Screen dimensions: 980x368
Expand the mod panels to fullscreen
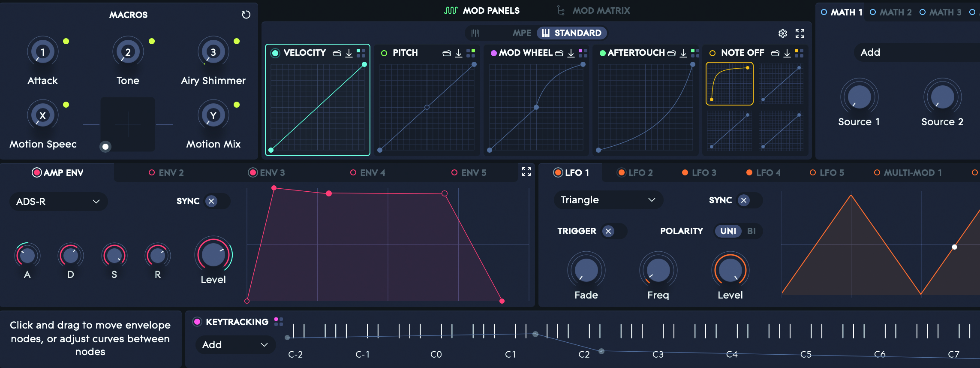(x=800, y=33)
